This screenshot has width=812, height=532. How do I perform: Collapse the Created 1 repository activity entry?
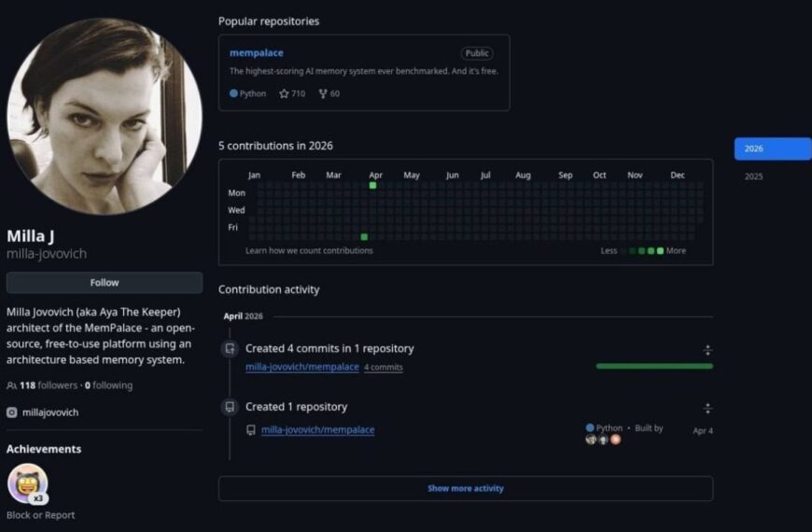pos(707,409)
